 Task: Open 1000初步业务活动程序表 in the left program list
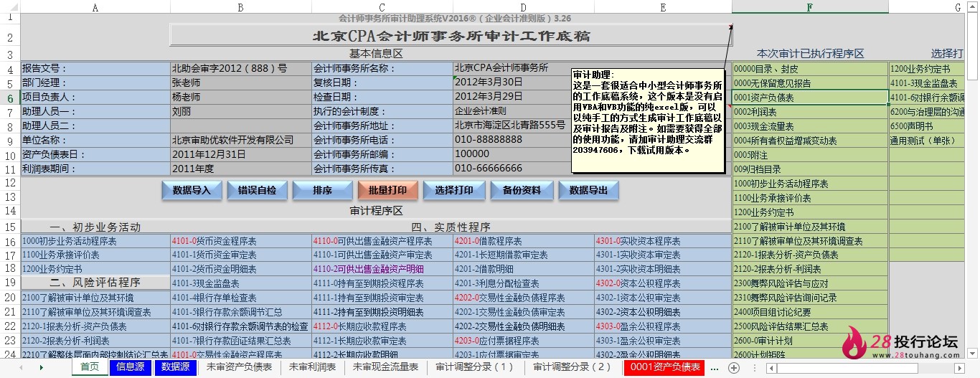(95, 241)
